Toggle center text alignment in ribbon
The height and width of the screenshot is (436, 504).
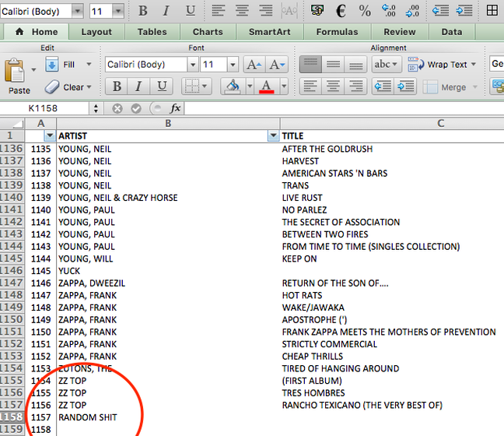334,86
